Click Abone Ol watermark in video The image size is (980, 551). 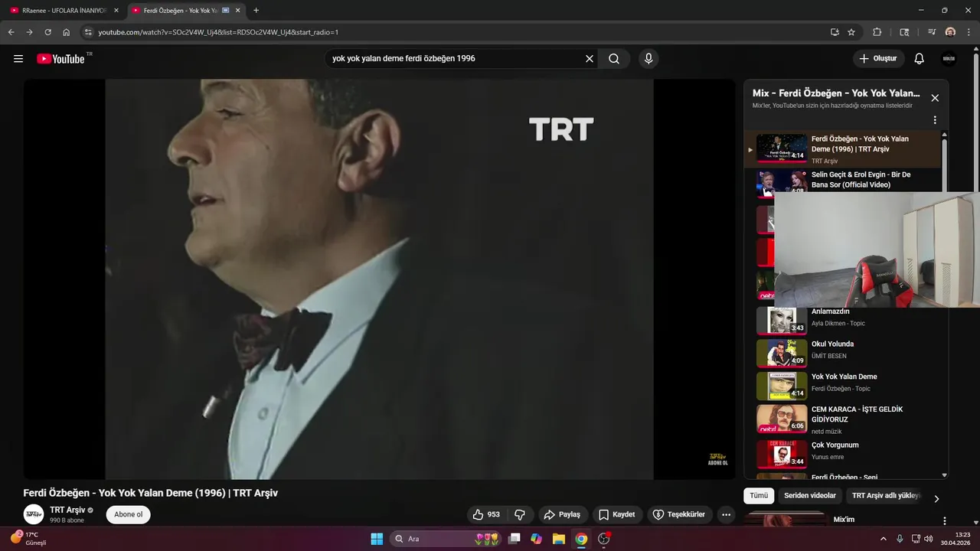click(717, 458)
